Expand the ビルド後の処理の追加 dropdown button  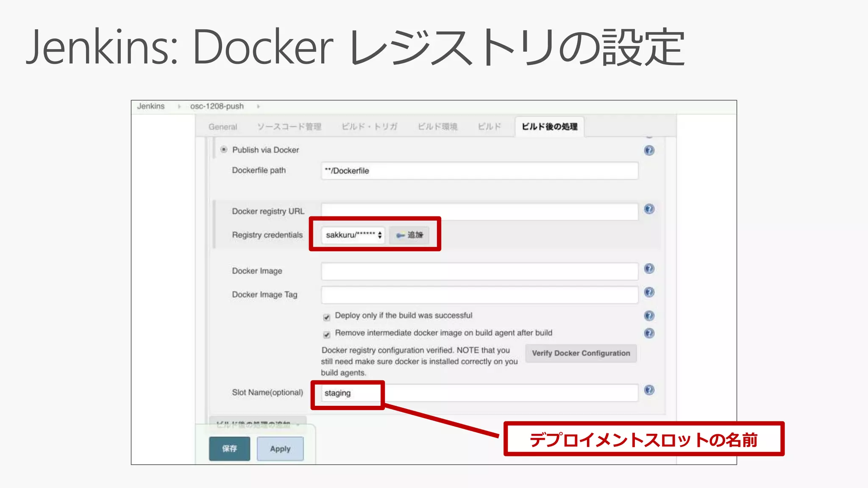click(258, 424)
